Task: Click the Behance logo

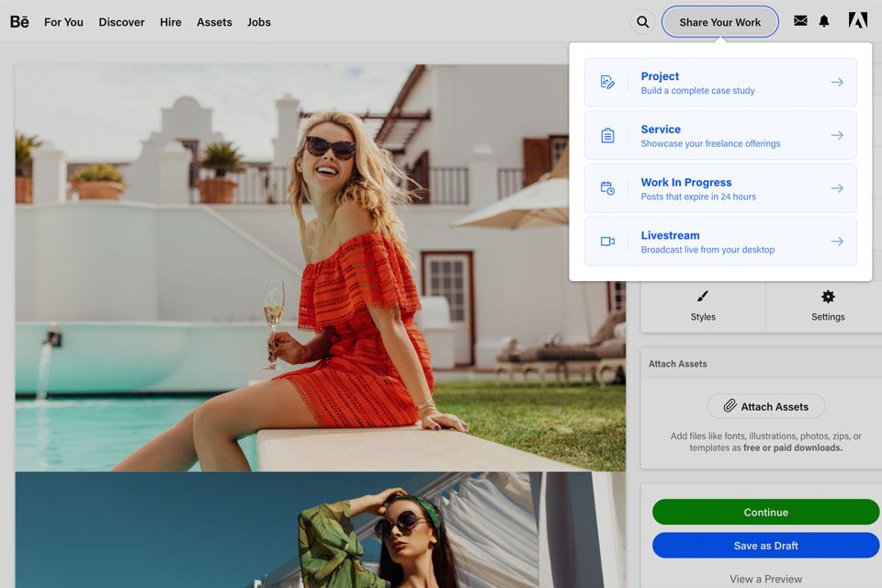Action: (x=19, y=21)
